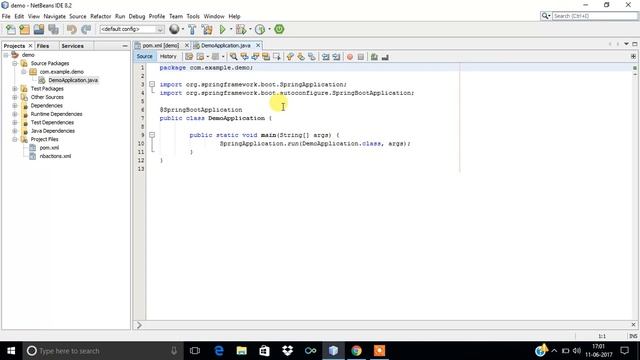Screen dimensions: 640x360
Task: Open the Navigate menu
Action: pyautogui.click(x=55, y=16)
